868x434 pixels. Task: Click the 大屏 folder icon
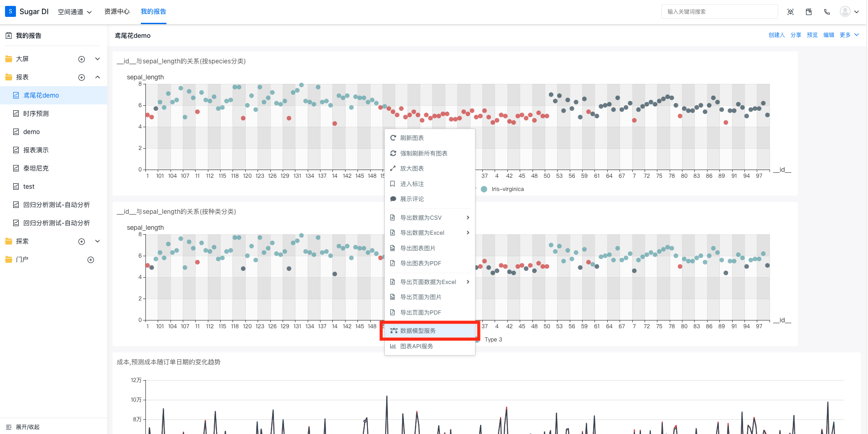click(x=9, y=59)
